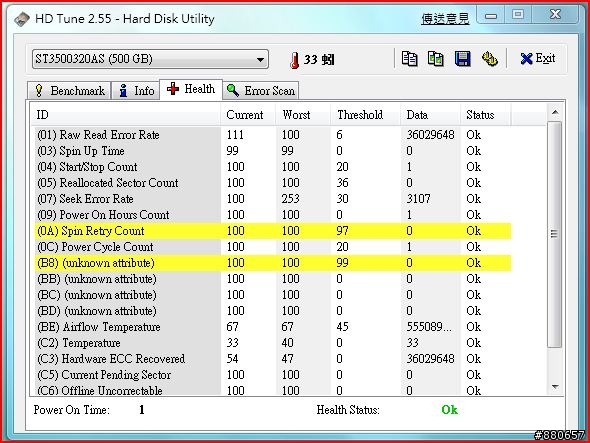This screenshot has height=443, width=590.
Task: Click the 36029648 data value of Raw Read Error Rate
Action: pos(430,135)
